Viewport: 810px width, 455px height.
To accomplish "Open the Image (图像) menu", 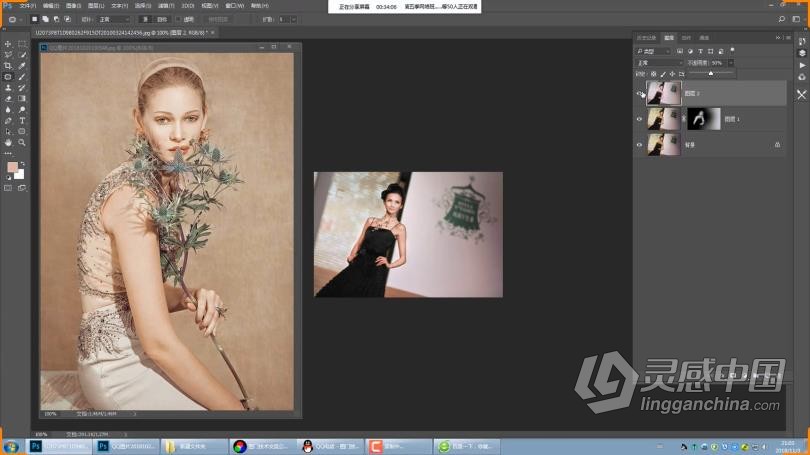I will [73, 6].
